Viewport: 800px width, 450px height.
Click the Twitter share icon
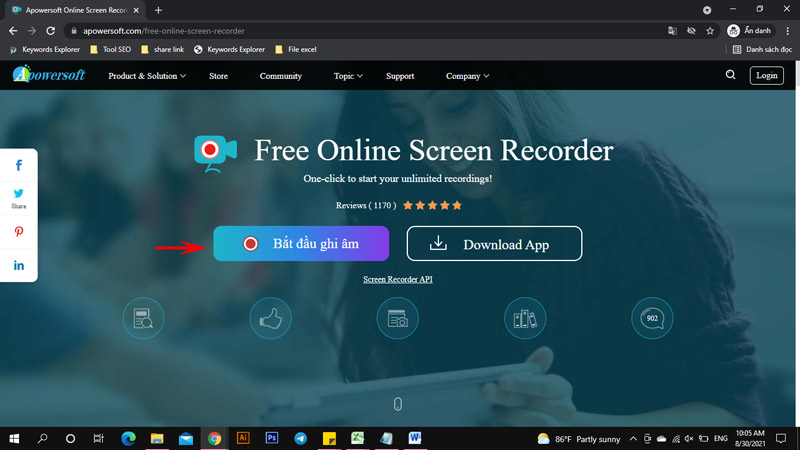tap(19, 194)
